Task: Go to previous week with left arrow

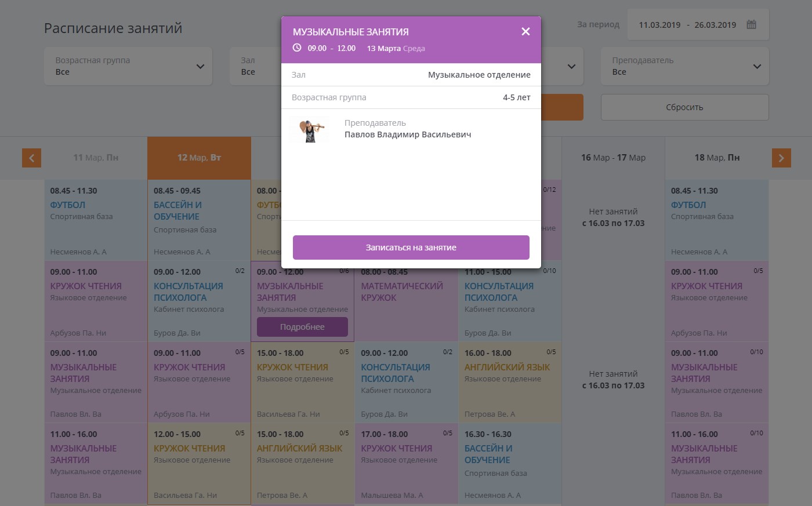Action: (x=31, y=158)
